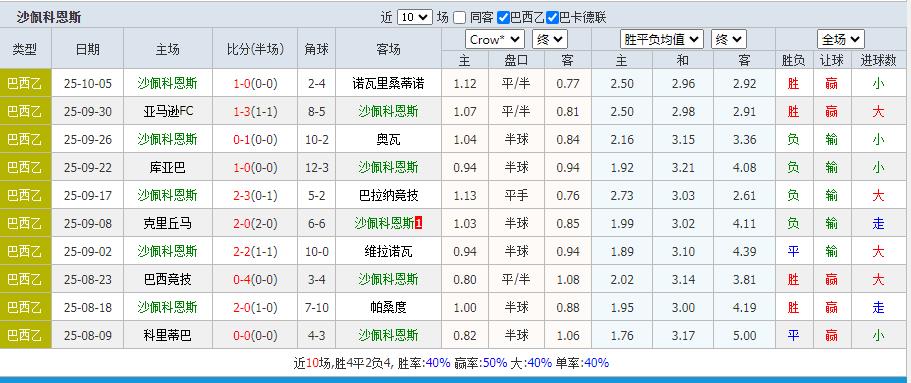Click 维拉诺瓦 away team link

[388, 251]
